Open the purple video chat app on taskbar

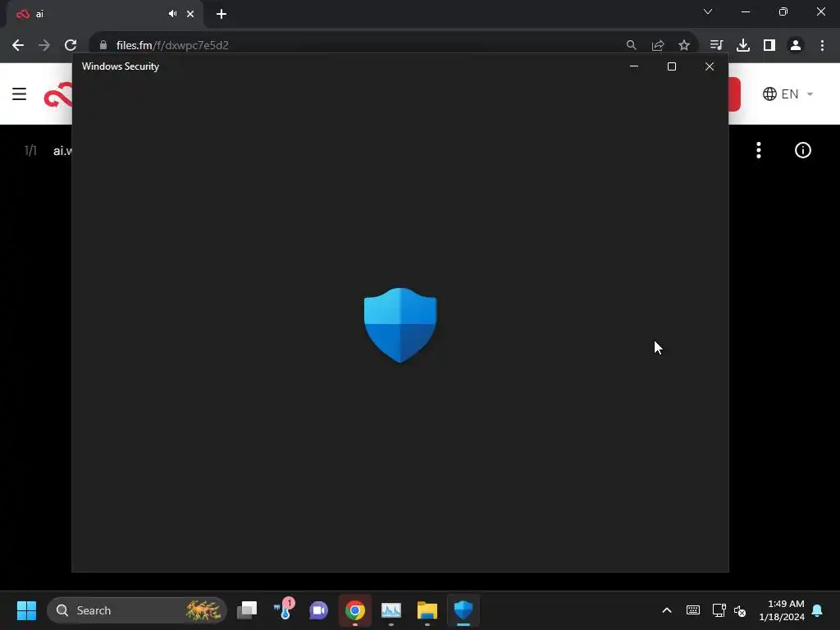[319, 610]
